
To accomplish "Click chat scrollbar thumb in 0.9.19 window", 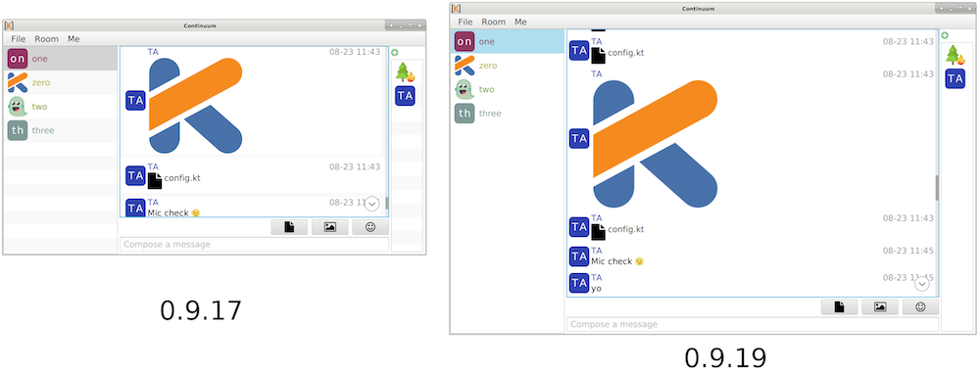I will [936, 188].
